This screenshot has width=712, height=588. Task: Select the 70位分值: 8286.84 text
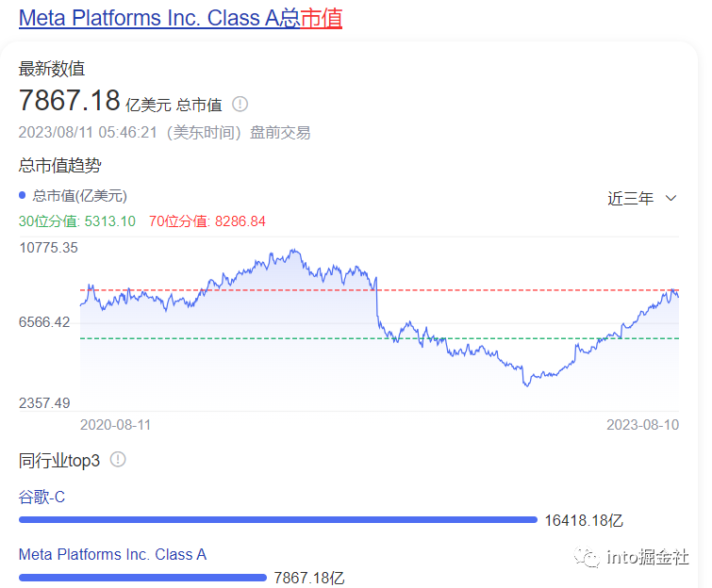click(207, 221)
